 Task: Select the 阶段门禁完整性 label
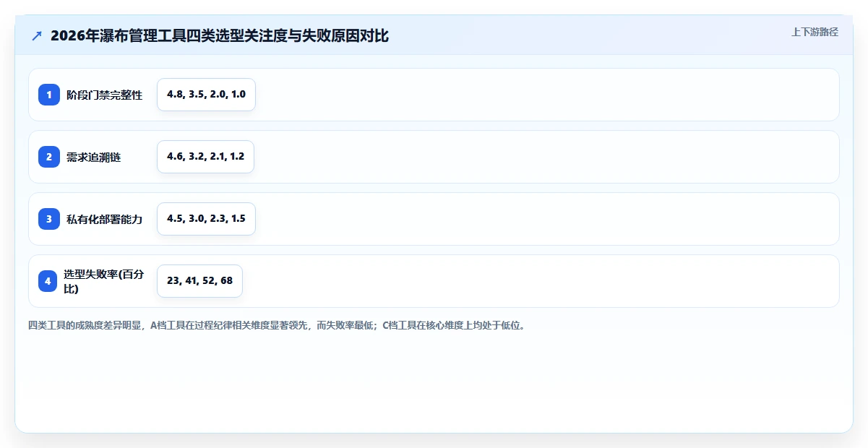(105, 95)
